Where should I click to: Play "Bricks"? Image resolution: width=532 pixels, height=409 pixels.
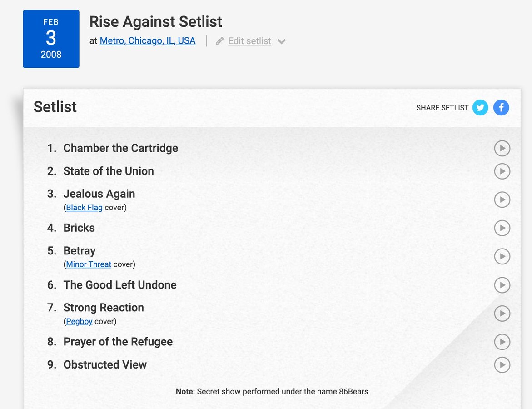coord(502,228)
